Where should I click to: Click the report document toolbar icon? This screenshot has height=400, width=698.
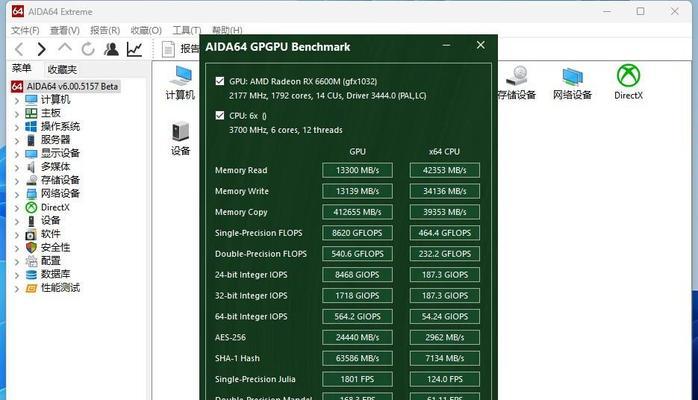click(x=168, y=49)
